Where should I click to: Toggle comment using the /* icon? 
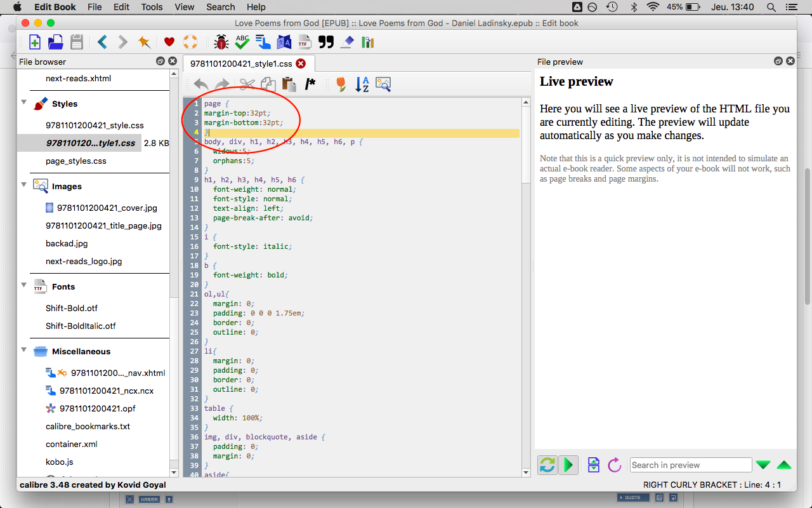tap(310, 84)
